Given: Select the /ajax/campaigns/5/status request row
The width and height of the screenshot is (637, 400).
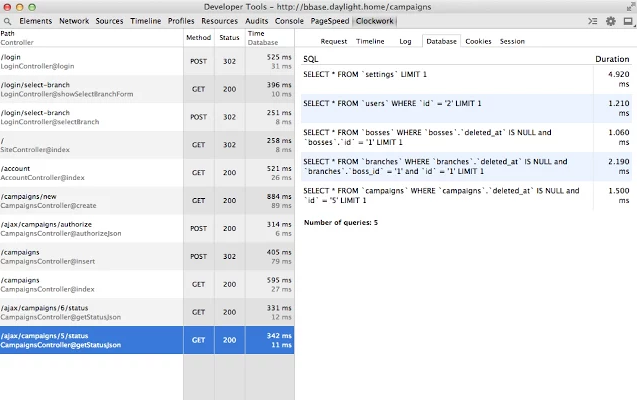Looking at the screenshot, I should point(147,340).
